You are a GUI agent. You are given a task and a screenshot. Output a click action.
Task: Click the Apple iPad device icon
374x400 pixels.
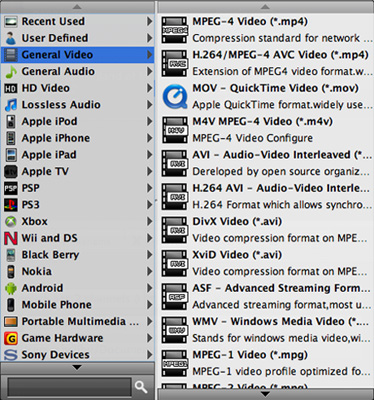[x=11, y=155]
